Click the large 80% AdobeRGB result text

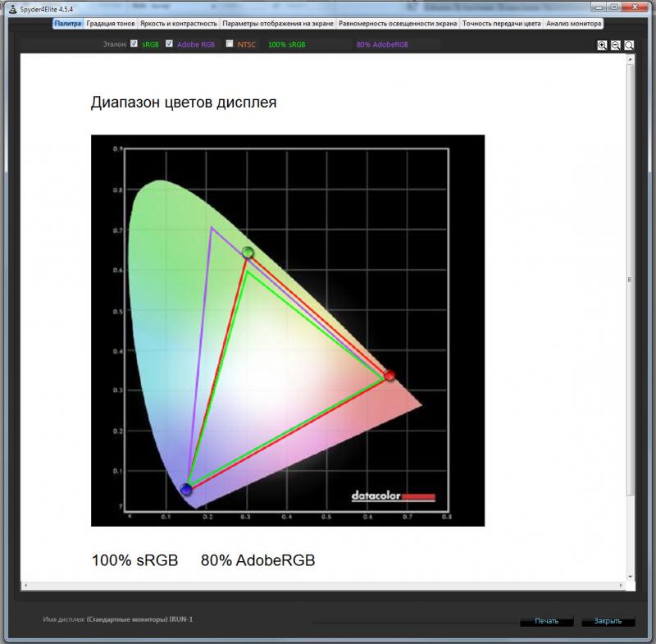click(x=257, y=560)
